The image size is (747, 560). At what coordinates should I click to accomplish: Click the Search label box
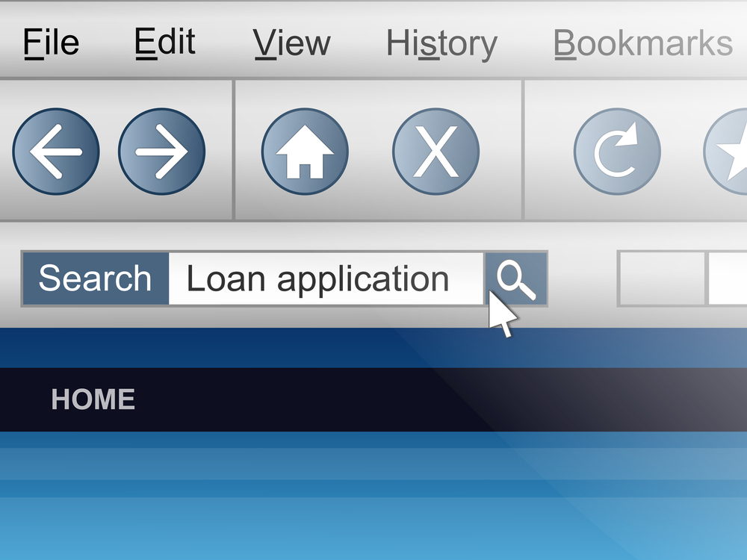(96, 279)
